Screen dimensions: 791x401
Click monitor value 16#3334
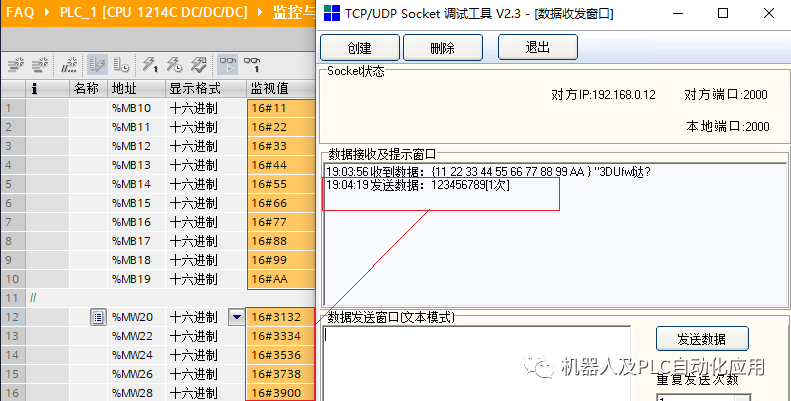tap(281, 336)
